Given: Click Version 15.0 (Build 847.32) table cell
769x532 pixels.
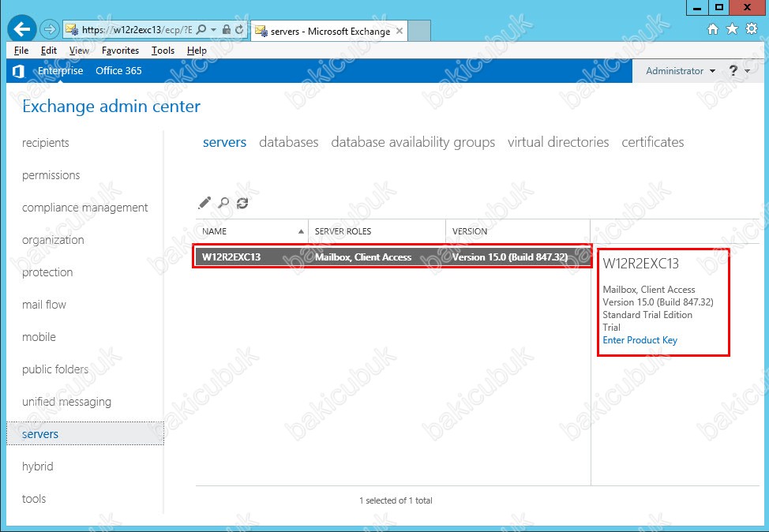Looking at the screenshot, I should tap(510, 257).
